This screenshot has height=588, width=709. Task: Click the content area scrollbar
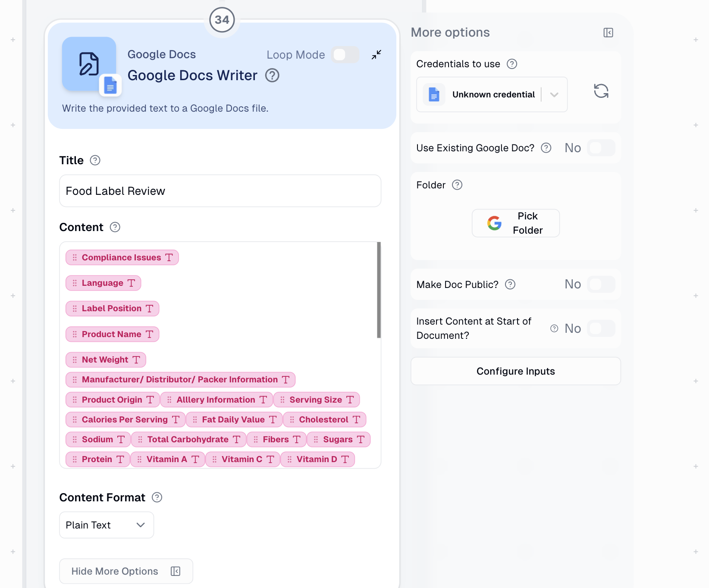[x=379, y=290]
